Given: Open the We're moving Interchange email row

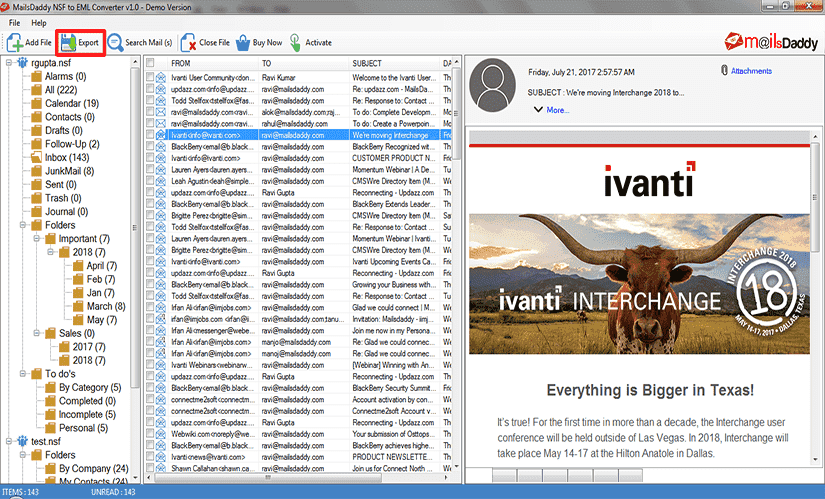Looking at the screenshot, I should [298, 135].
